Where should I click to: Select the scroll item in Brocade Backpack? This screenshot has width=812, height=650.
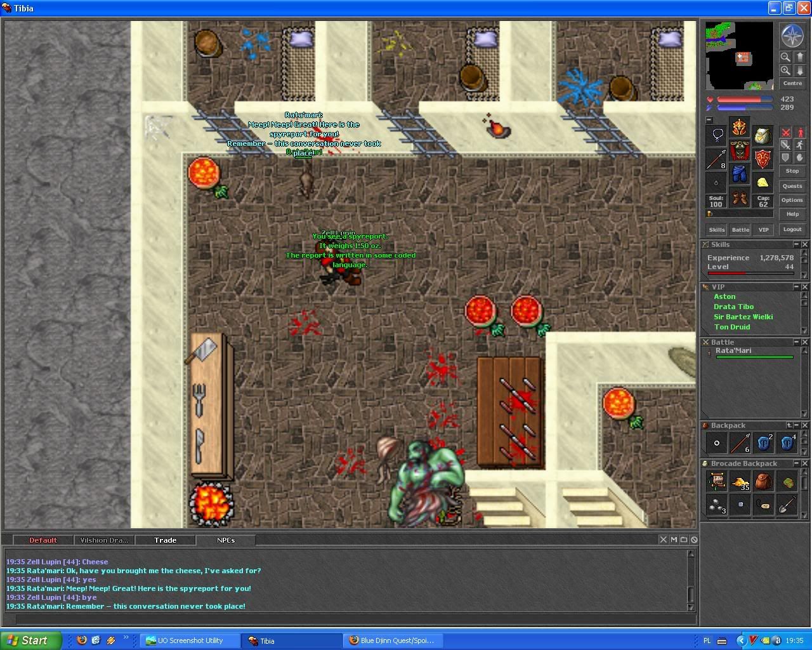point(717,482)
